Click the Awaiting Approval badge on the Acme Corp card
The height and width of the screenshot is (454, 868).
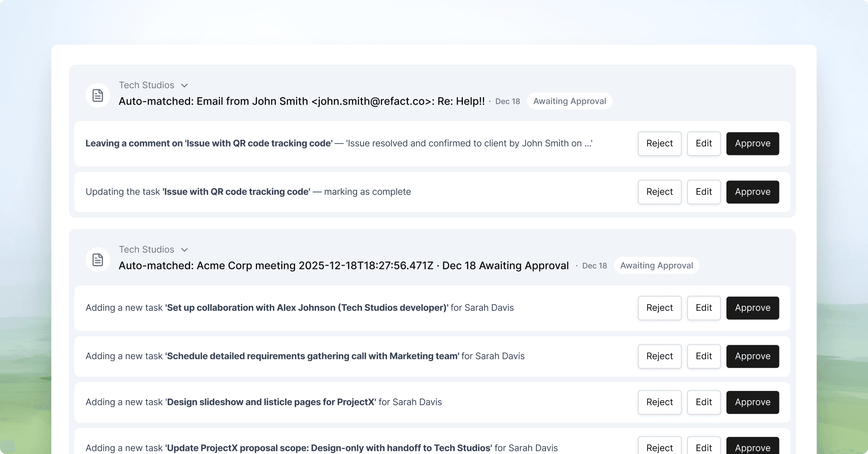click(x=656, y=265)
